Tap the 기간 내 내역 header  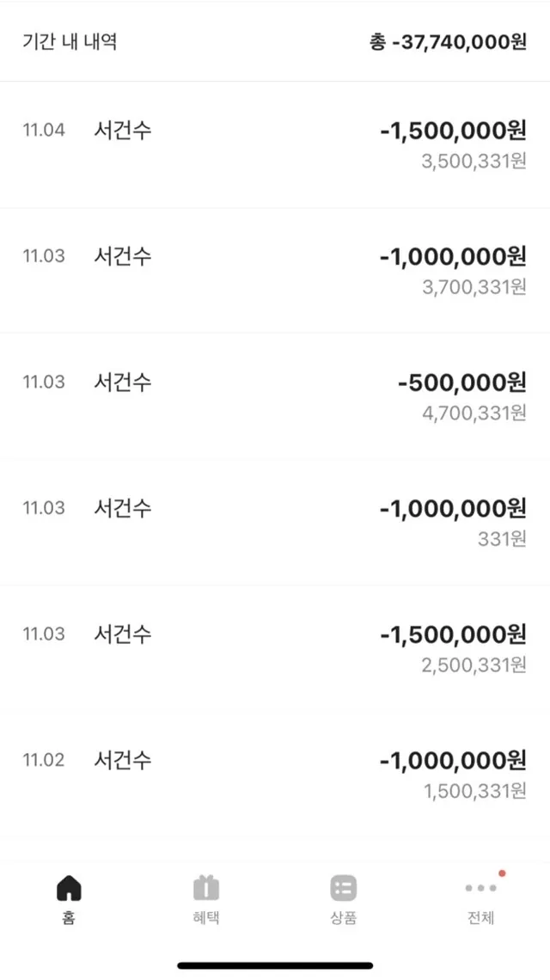[x=70, y=42]
